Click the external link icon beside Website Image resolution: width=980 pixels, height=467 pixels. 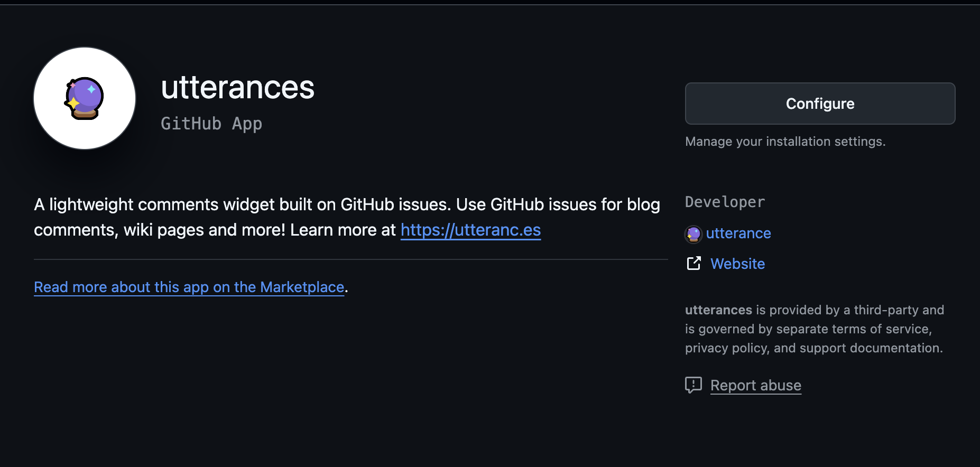(694, 263)
